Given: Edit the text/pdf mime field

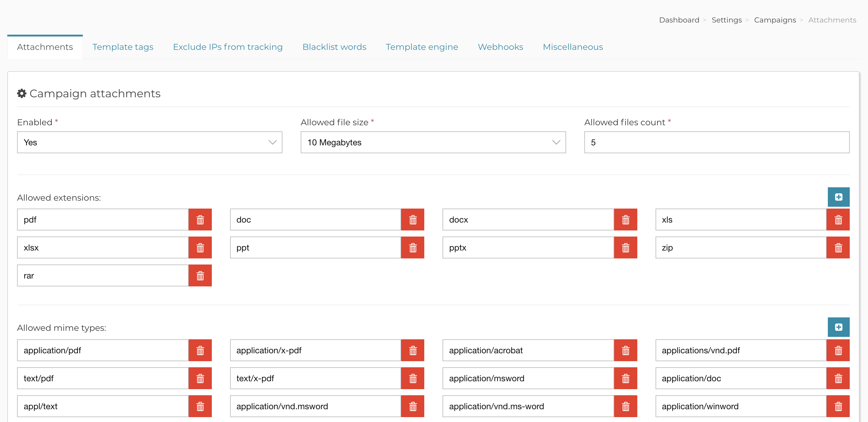Looking at the screenshot, I should 103,378.
